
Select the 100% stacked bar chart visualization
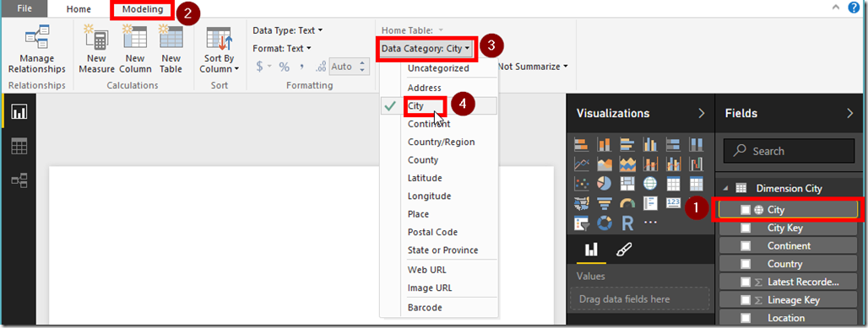click(673, 145)
